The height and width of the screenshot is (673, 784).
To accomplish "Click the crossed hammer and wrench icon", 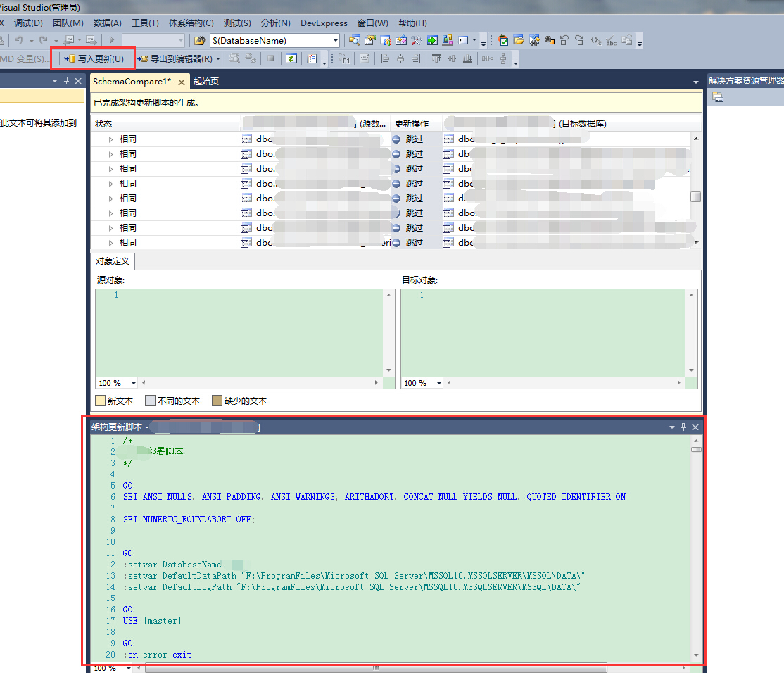I will click(x=416, y=40).
